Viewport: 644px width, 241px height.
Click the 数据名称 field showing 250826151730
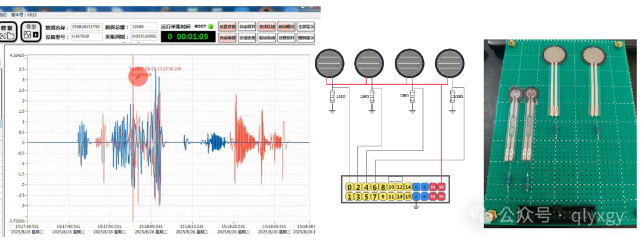[86, 27]
